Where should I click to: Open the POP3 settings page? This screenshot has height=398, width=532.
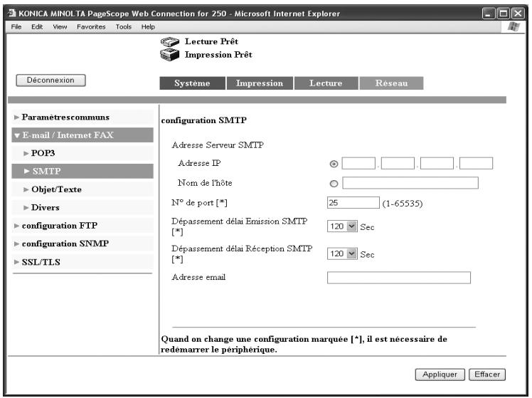[83, 153]
